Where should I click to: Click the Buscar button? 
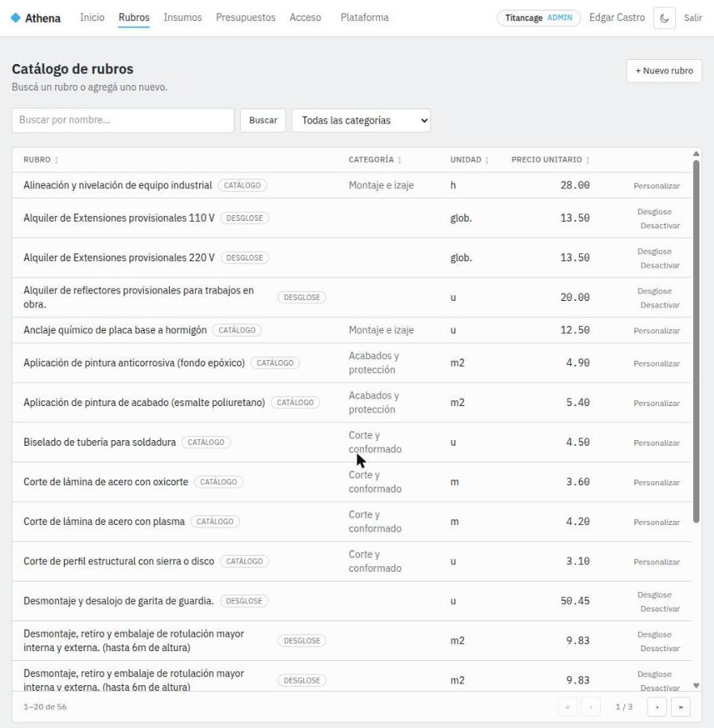click(x=263, y=121)
